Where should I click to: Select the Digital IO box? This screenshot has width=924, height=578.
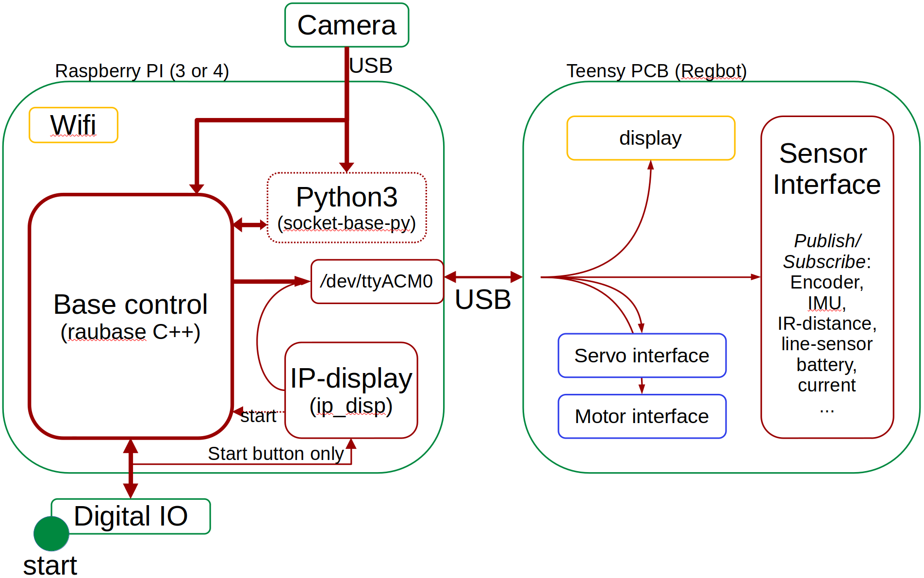pos(131,516)
